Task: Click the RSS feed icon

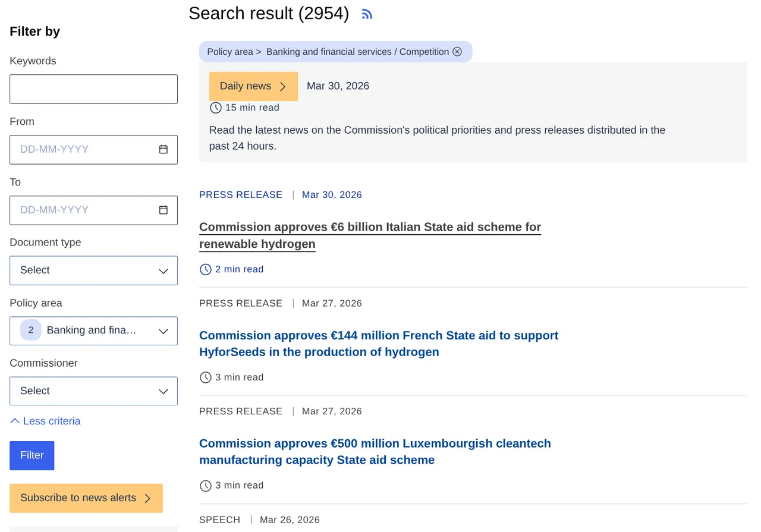Action: [367, 14]
